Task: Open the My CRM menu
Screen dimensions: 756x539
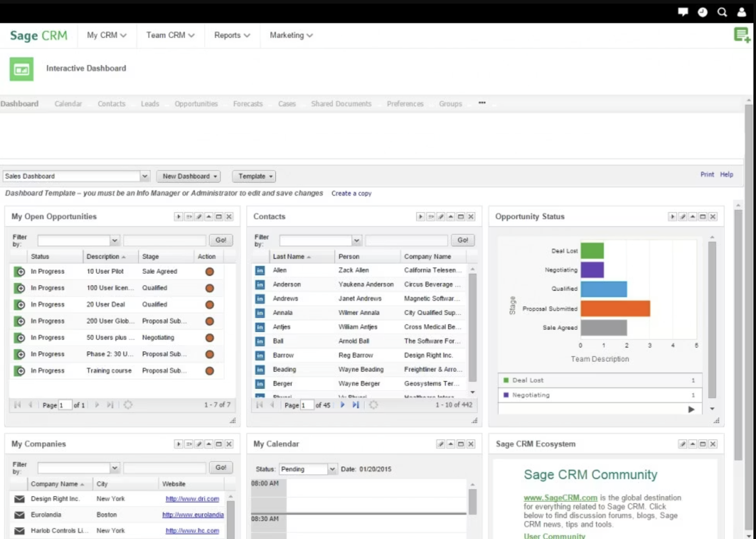Action: (x=106, y=35)
